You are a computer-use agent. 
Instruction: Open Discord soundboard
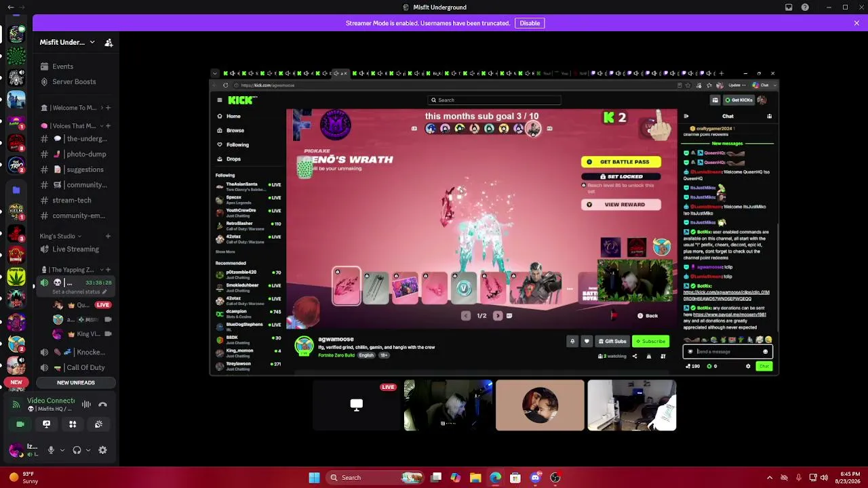pyautogui.click(x=98, y=424)
